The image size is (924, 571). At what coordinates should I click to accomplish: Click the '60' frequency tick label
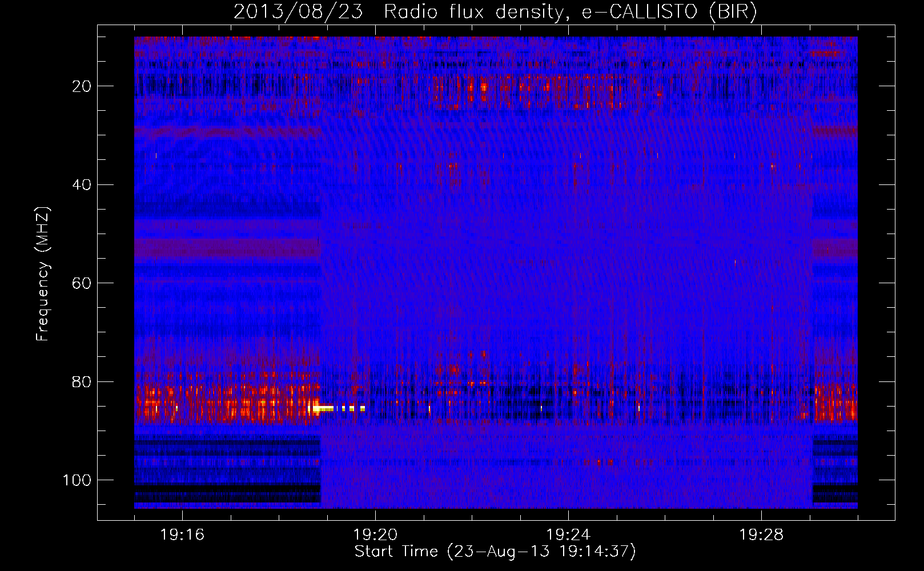pyautogui.click(x=82, y=283)
